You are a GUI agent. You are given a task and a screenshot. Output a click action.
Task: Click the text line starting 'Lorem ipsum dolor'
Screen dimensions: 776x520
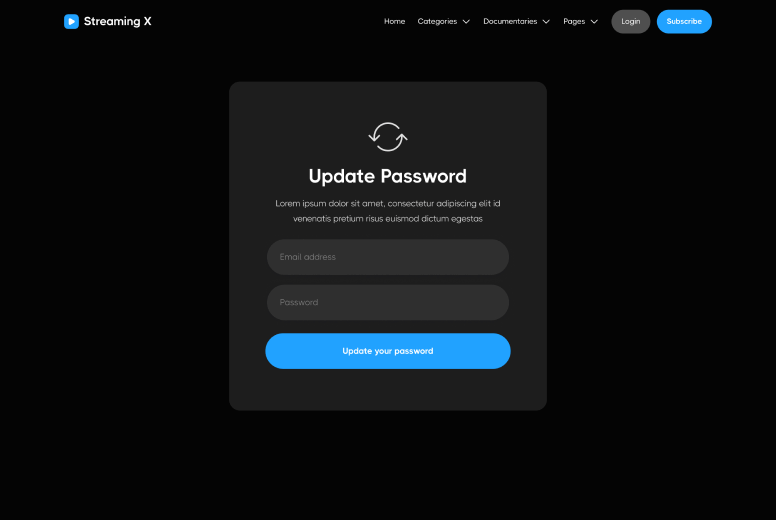click(388, 203)
